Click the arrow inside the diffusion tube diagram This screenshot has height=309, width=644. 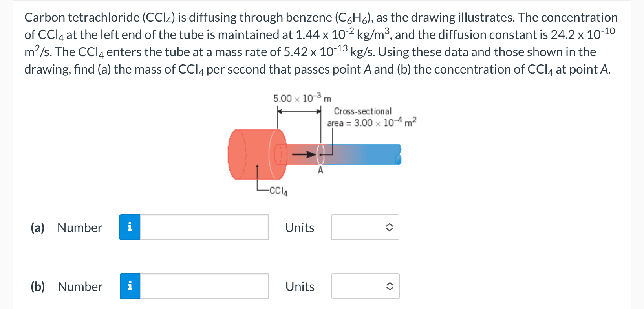(302, 154)
